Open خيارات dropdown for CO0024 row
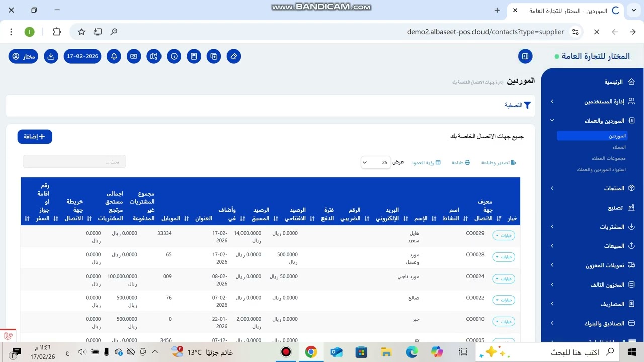This screenshot has height=362, width=644. (x=504, y=279)
